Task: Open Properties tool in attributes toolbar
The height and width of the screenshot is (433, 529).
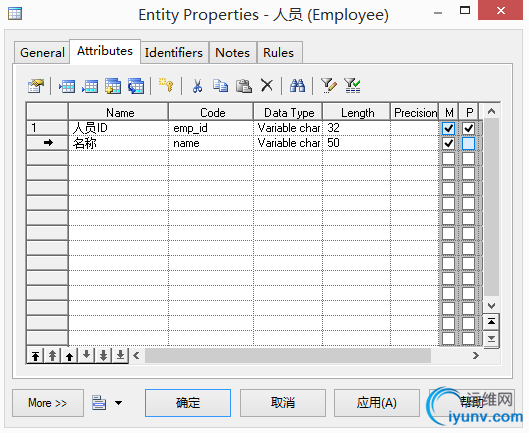Action: click(x=36, y=86)
